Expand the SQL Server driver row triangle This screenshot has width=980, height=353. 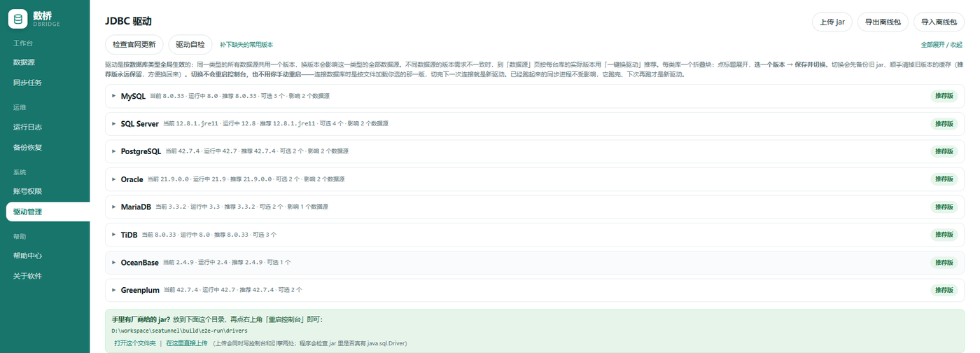(x=114, y=123)
